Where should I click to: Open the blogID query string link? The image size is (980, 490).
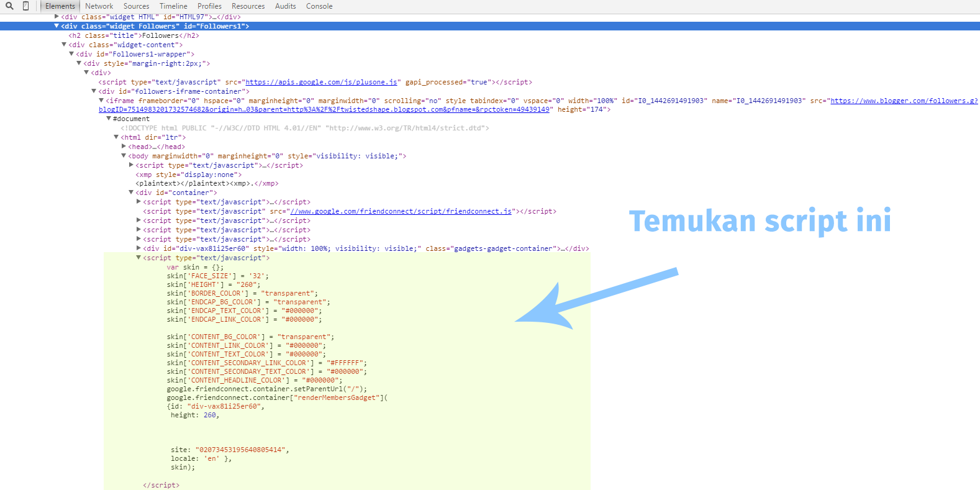click(x=324, y=109)
